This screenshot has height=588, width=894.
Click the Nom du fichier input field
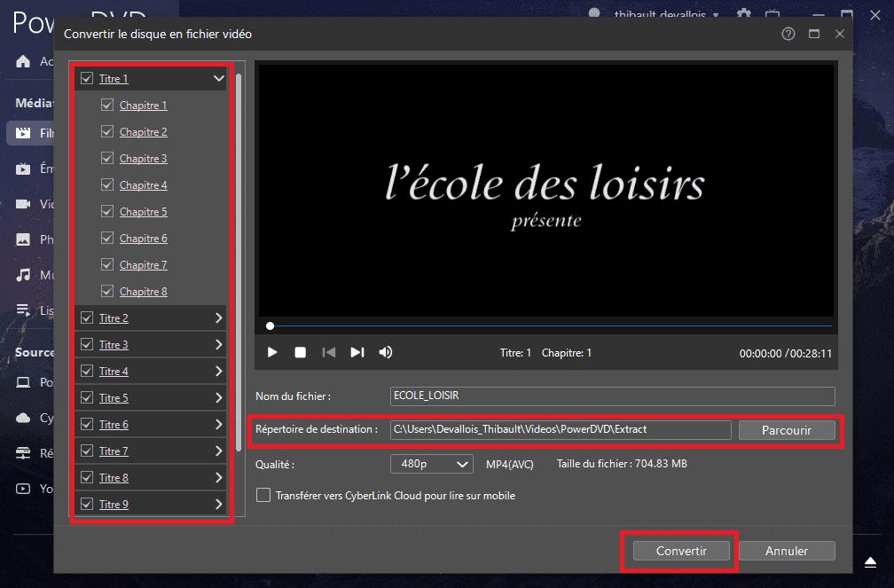point(612,396)
